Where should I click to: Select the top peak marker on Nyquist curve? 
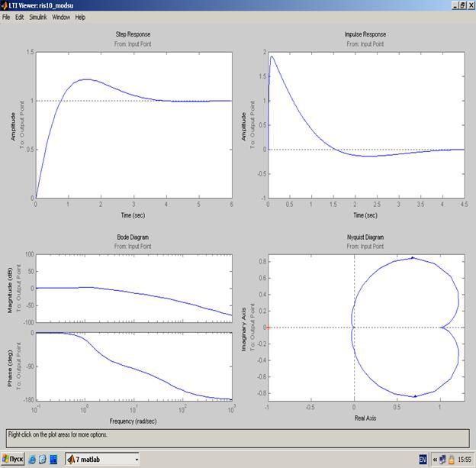point(413,258)
